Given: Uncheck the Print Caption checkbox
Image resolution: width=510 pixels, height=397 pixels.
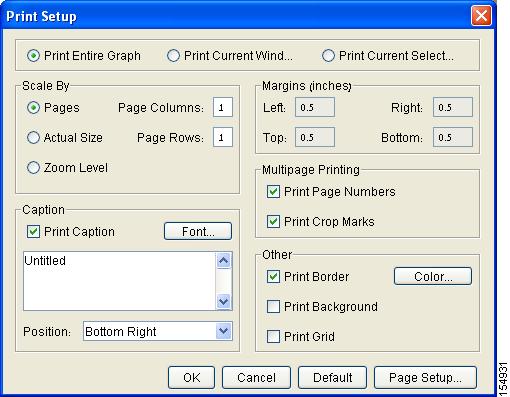Looking at the screenshot, I should coord(33,232).
